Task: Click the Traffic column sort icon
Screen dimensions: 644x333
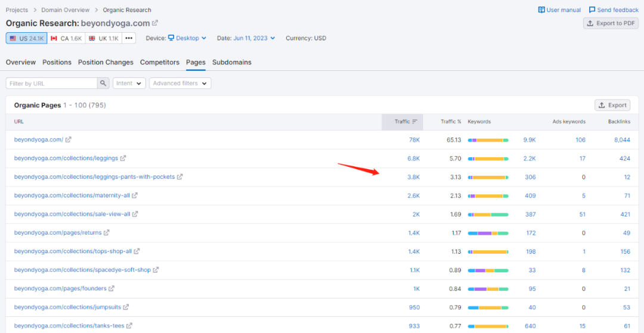Action: point(414,122)
